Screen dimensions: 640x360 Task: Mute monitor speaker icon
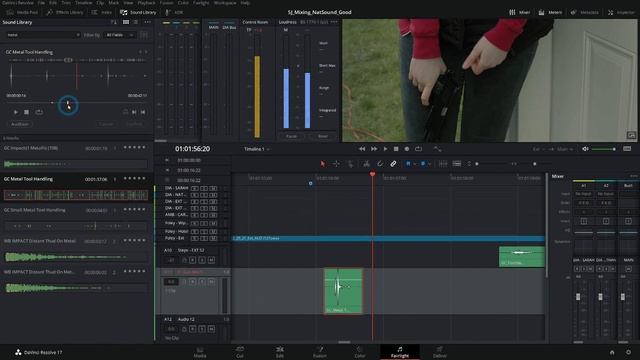[x=585, y=149]
